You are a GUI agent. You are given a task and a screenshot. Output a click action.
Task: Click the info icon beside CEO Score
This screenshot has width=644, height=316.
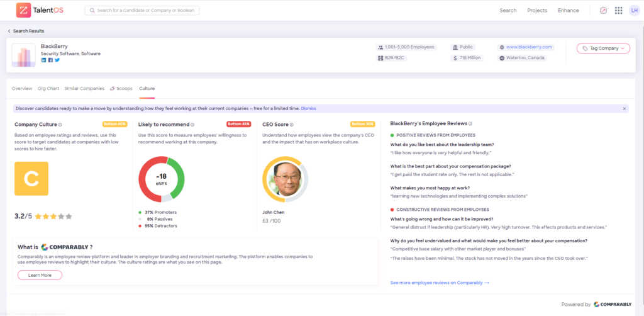click(292, 125)
